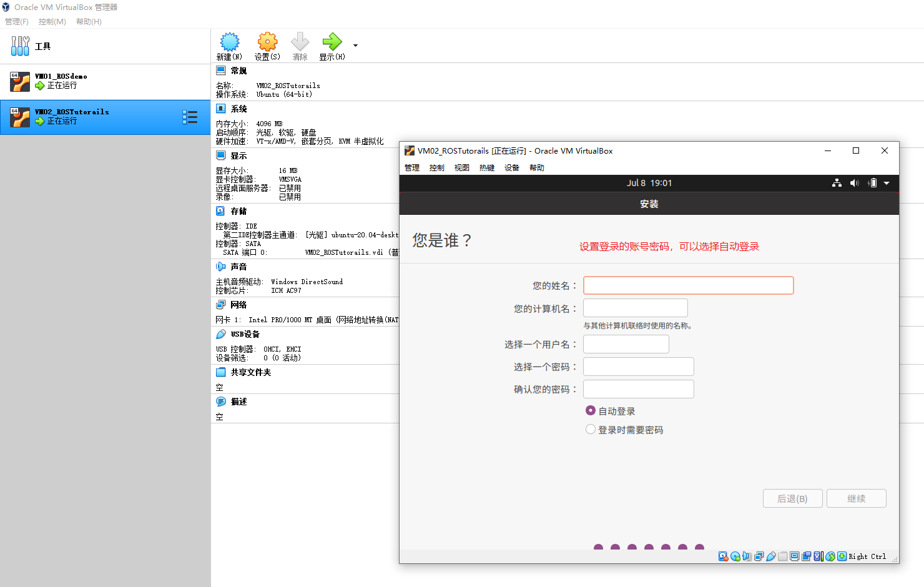This screenshot has width=924, height=587.
Task: Click the 清除 discard state icon
Action: coord(300,44)
